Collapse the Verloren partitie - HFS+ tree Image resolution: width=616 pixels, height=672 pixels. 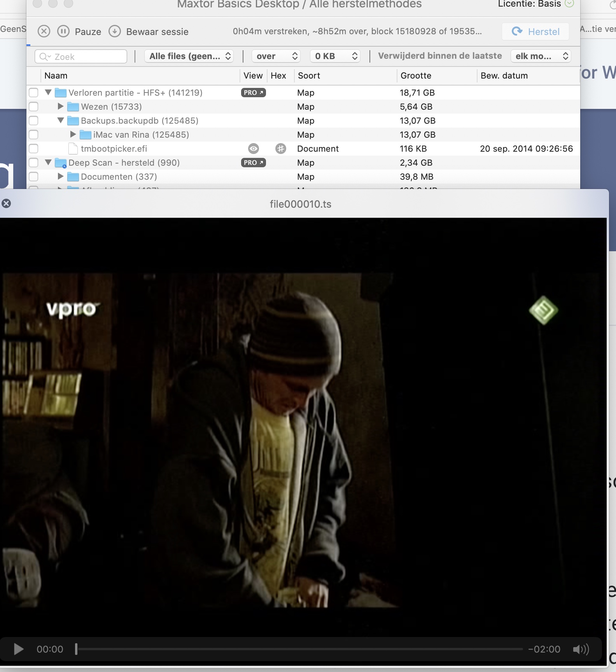pyautogui.click(x=48, y=93)
